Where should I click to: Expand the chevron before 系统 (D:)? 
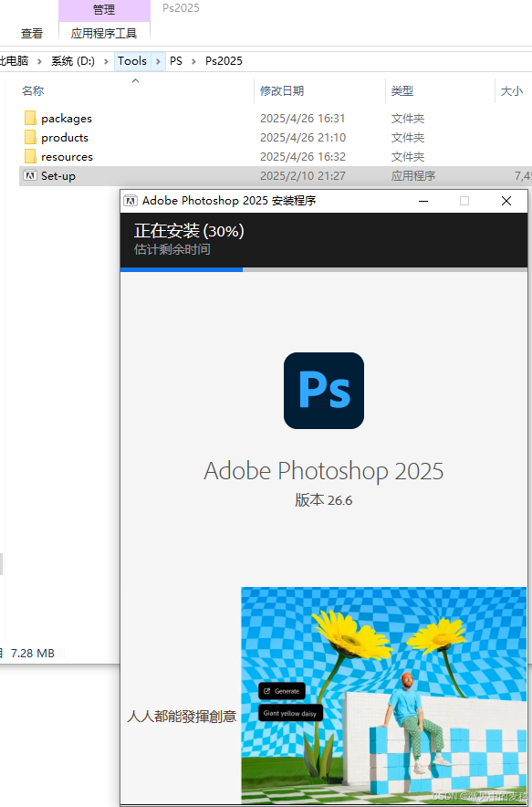pos(39,61)
